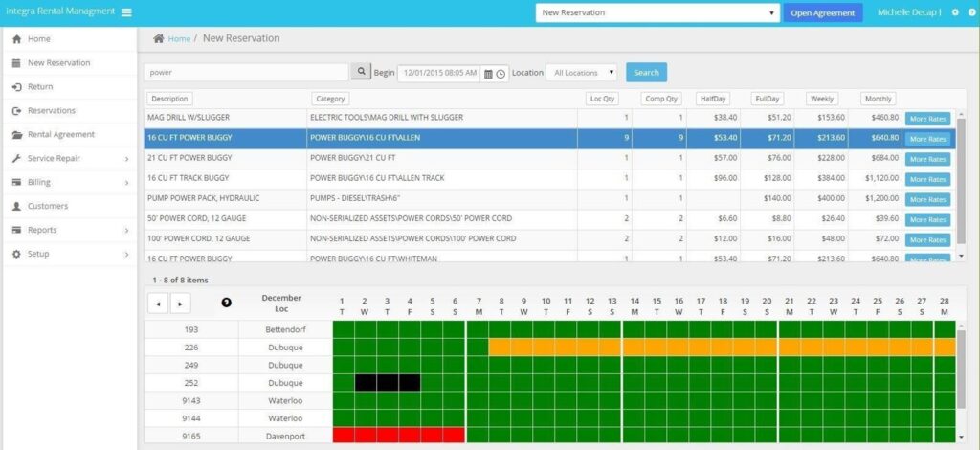Open Return in the sidebar
Screen dimensions: 980x450
(40, 87)
